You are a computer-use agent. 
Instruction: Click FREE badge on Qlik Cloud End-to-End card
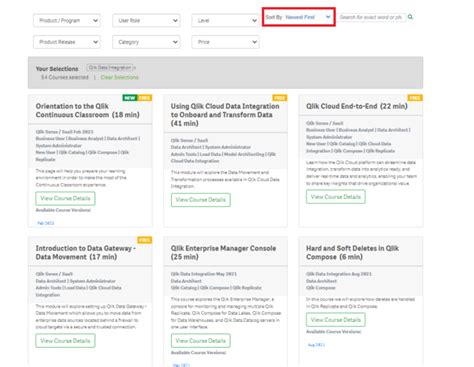415,98
